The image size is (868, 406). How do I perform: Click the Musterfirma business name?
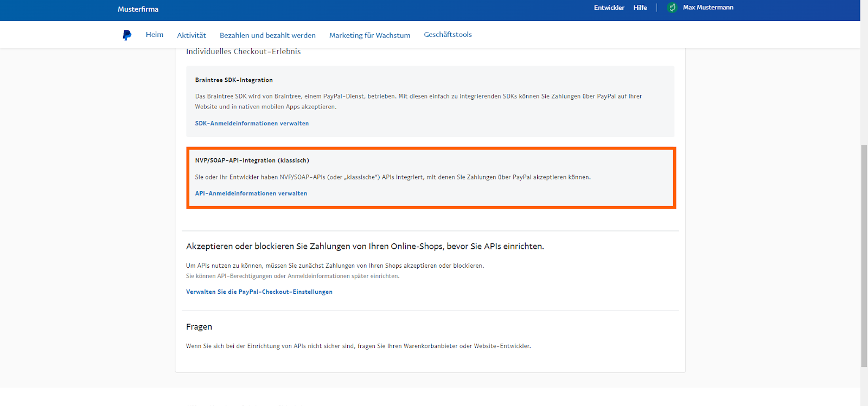pyautogui.click(x=138, y=9)
